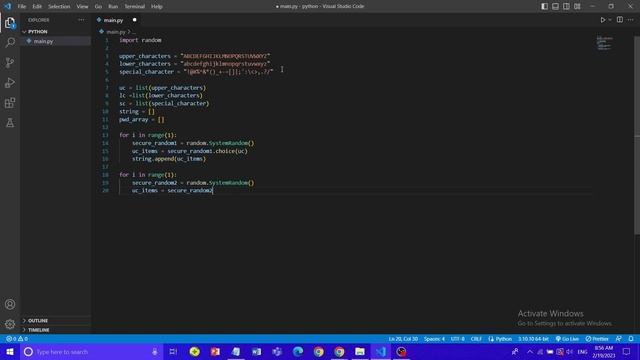This screenshot has height=360, width=640.
Task: Click main.py in the breadcrumb
Action: point(116,32)
